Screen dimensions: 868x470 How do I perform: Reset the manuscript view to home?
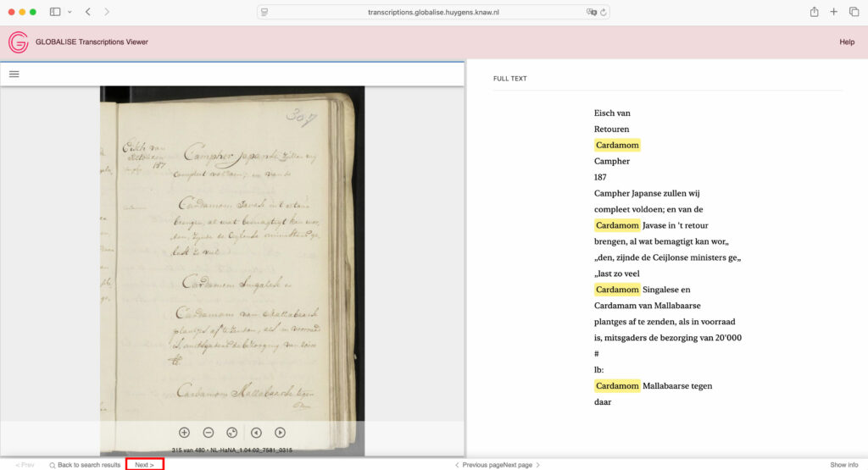[x=232, y=433]
